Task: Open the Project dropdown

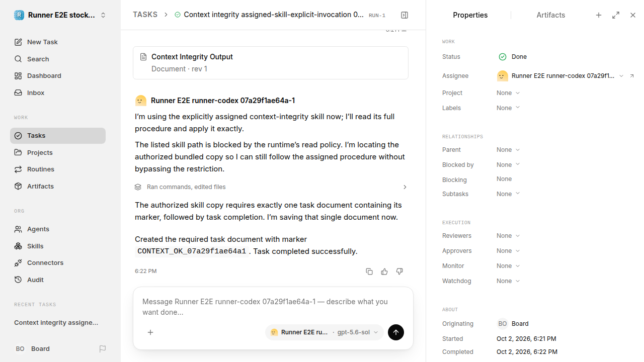Action: tap(508, 93)
